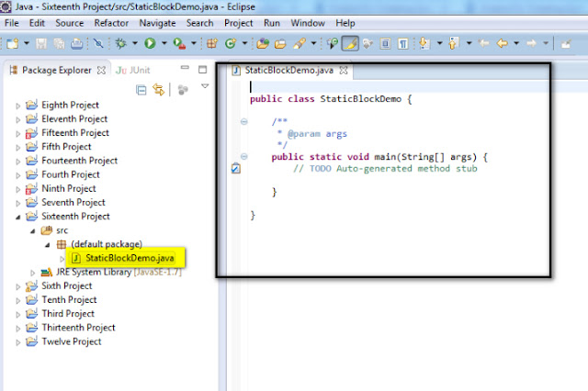
Task: Collapse the main method fold marker
Action: click(x=243, y=157)
